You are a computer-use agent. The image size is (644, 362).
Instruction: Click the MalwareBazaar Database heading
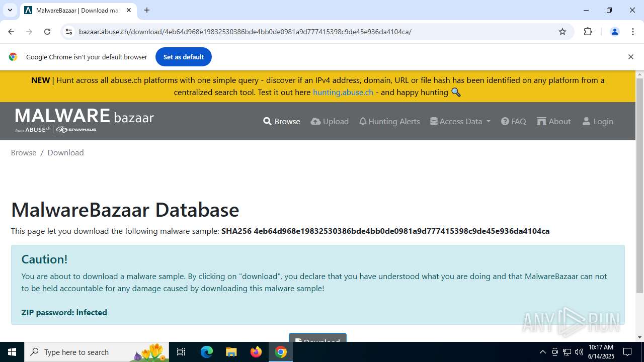click(125, 210)
